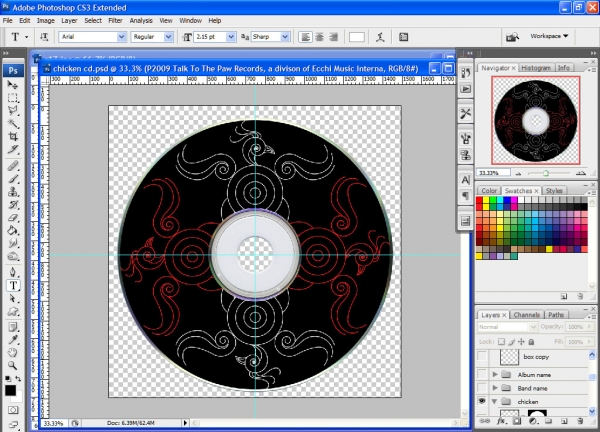600x432 pixels.
Task: Toggle lock image pixels
Action: coord(512,342)
